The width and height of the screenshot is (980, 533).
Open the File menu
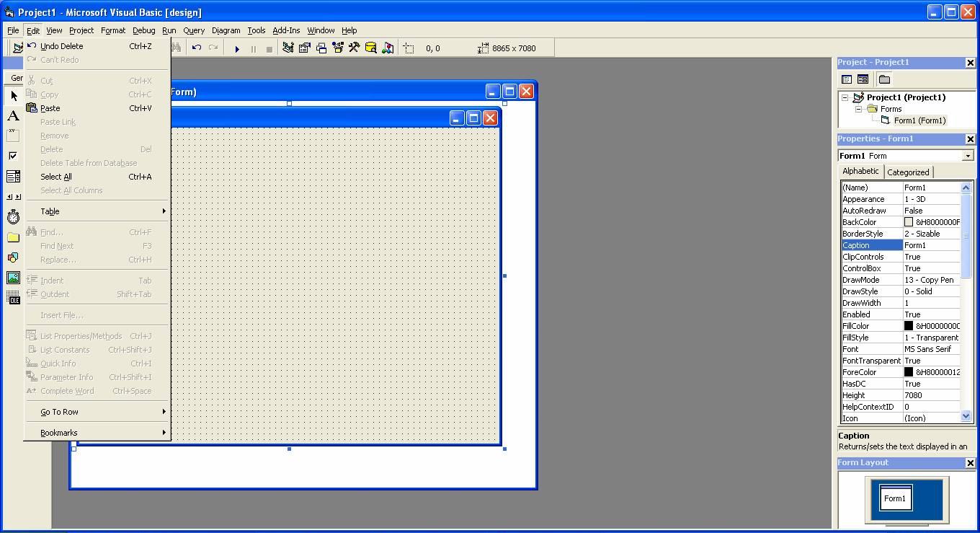13,30
